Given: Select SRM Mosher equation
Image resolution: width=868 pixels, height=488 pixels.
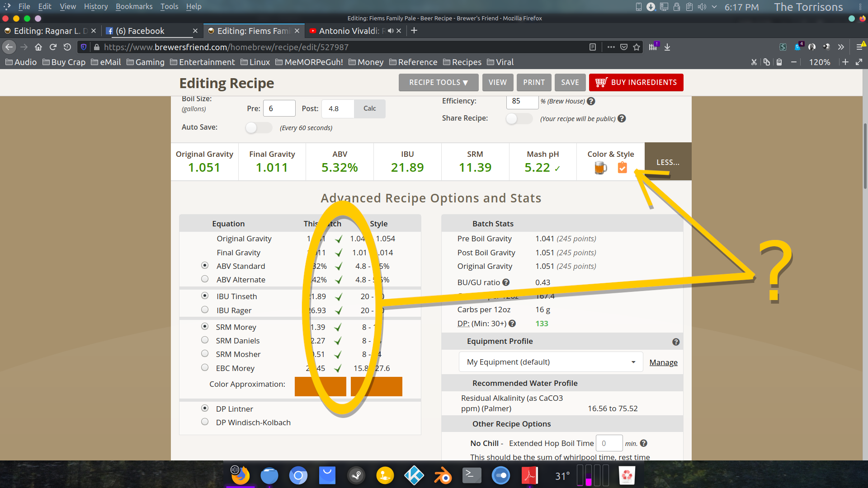Looking at the screenshot, I should [x=205, y=354].
